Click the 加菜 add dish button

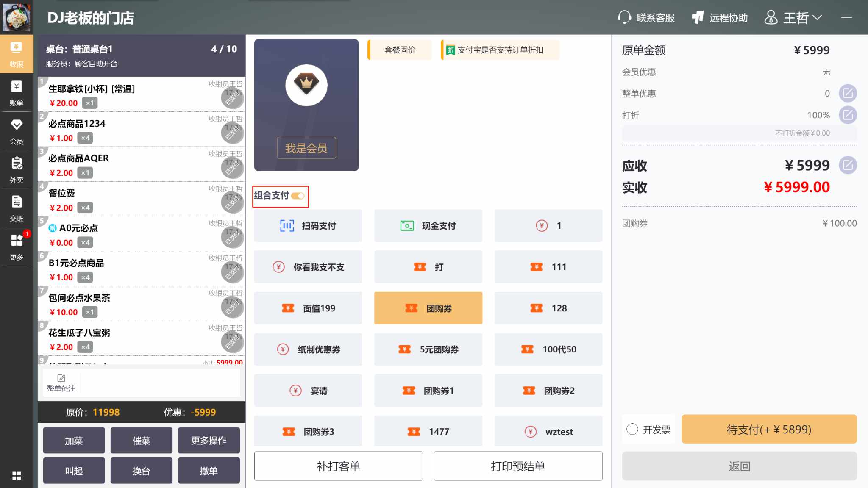point(74,441)
